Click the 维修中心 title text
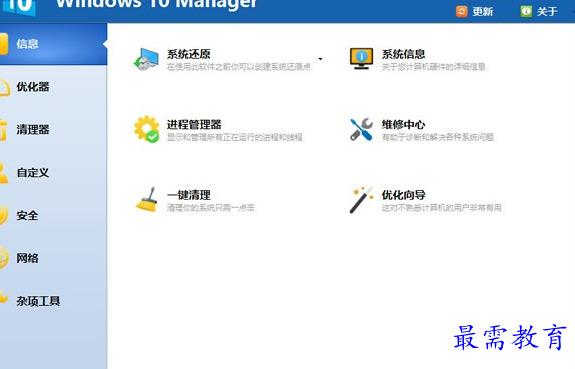575x369 pixels. point(403,125)
